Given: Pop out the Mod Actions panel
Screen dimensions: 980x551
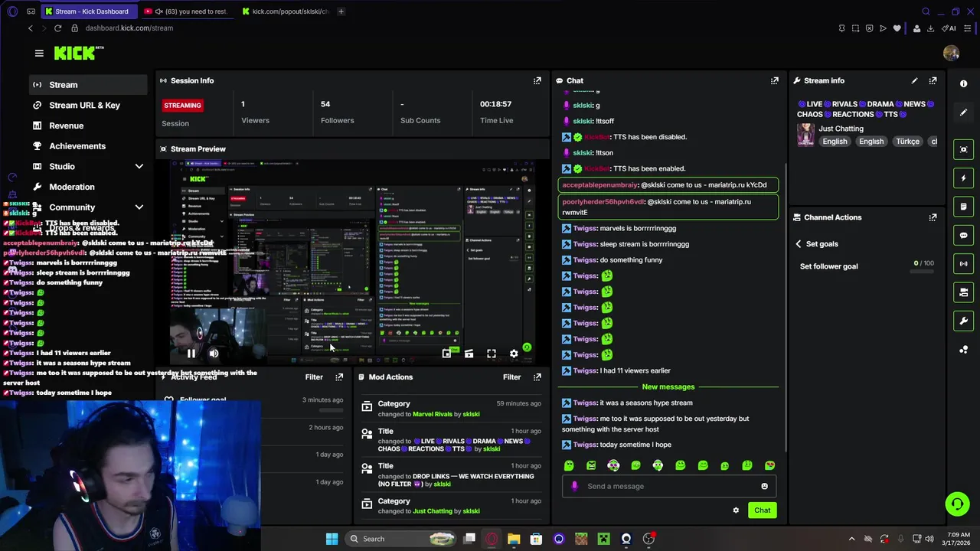Looking at the screenshot, I should 537,377.
